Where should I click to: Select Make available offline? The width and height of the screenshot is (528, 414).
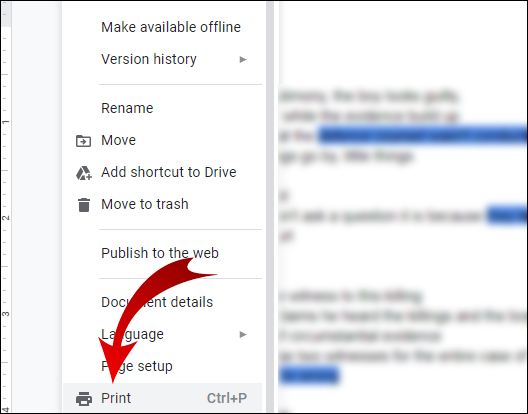click(x=171, y=27)
